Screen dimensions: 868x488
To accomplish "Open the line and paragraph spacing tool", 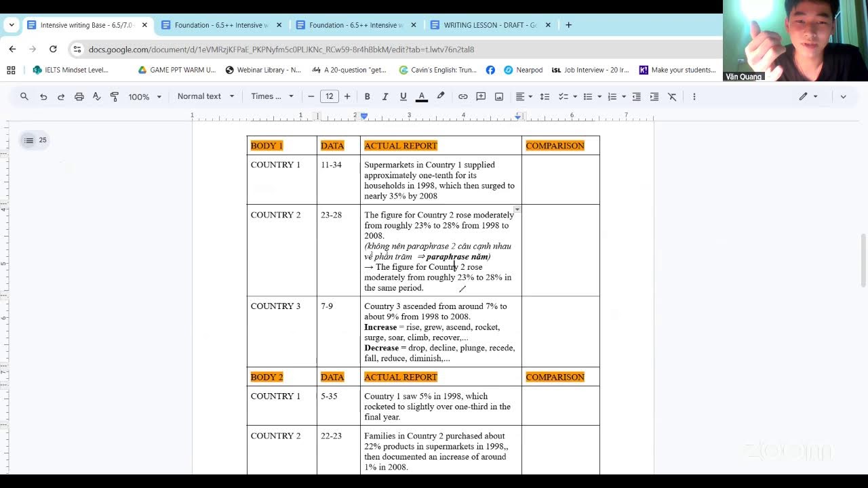I will (545, 97).
